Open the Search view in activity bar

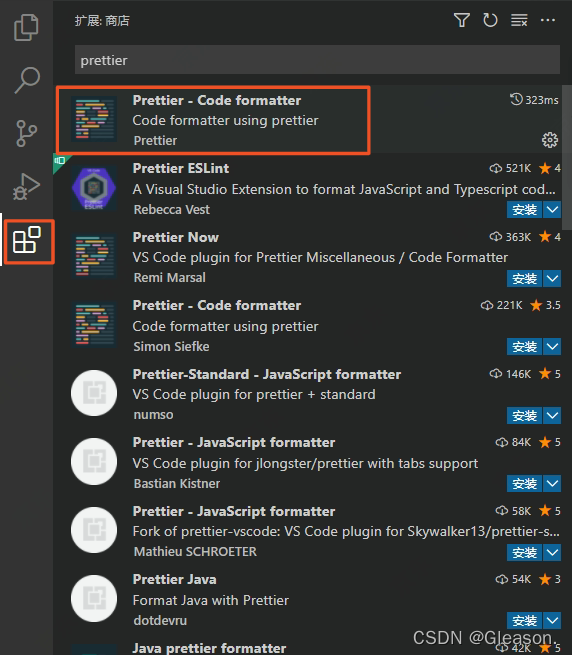[x=27, y=80]
